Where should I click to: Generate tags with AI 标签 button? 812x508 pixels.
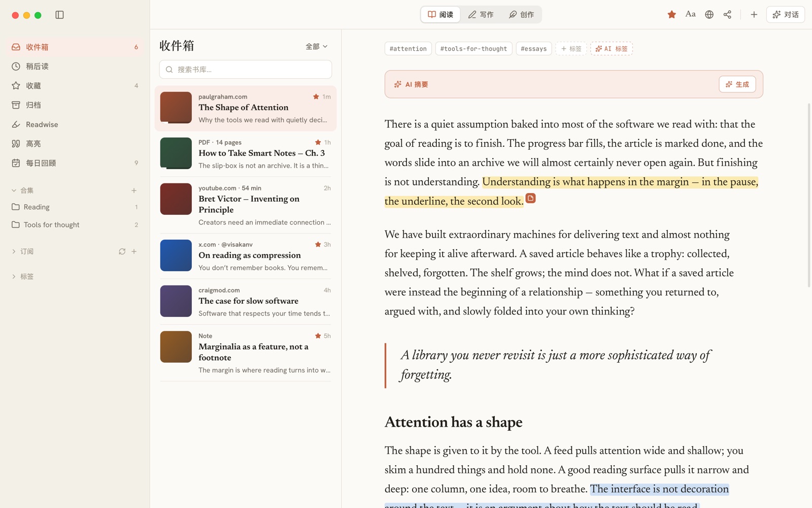pyautogui.click(x=612, y=49)
